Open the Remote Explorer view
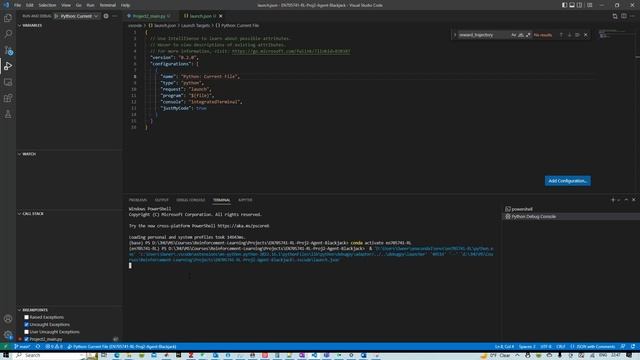This screenshot has height=360, width=640. tap(8, 82)
